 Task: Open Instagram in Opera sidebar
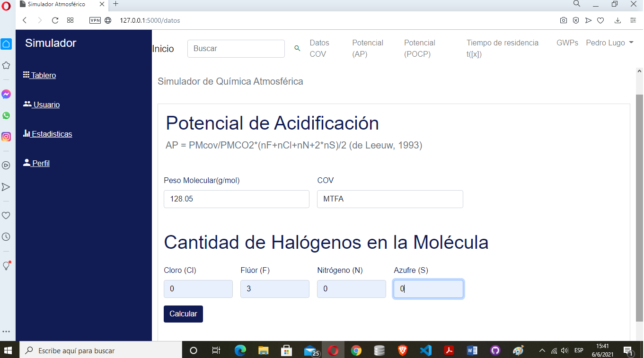click(6, 137)
